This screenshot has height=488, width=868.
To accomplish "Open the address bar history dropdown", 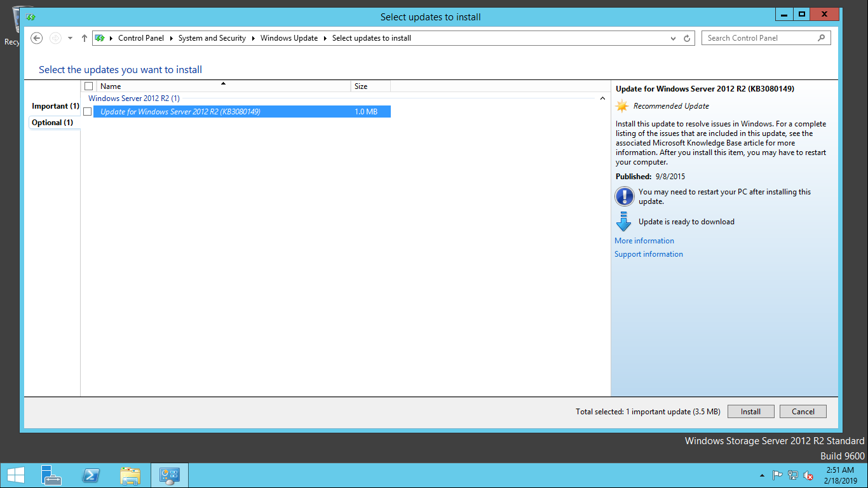I will click(674, 38).
